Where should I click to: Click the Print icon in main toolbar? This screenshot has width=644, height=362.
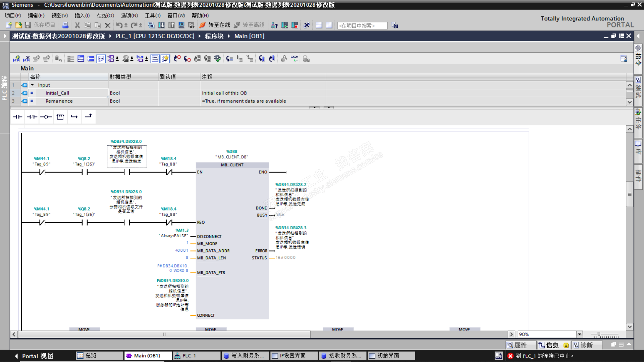65,25
